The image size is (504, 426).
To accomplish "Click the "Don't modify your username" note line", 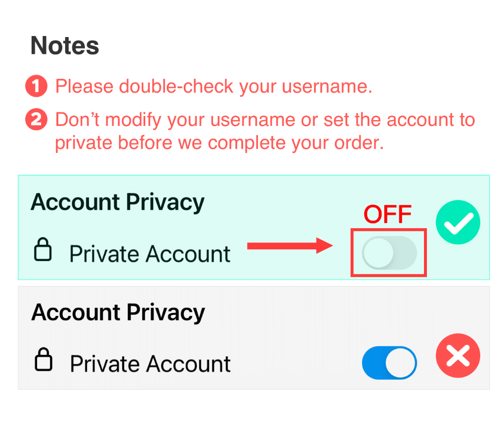I will point(265,120).
